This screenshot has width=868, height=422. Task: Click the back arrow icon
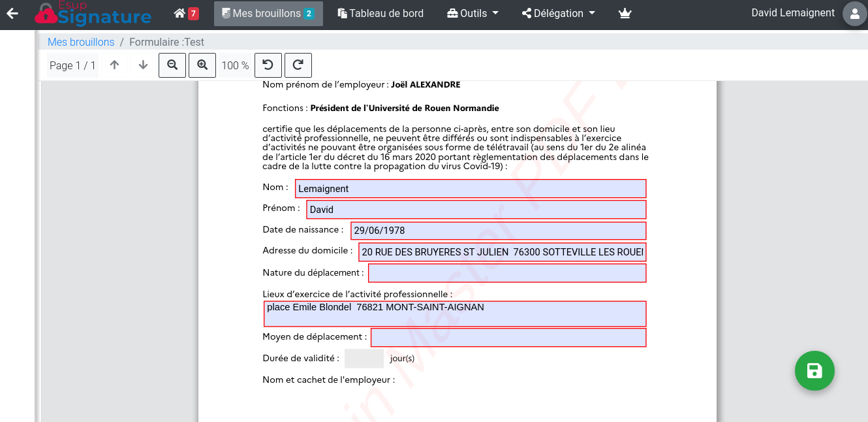[12, 14]
